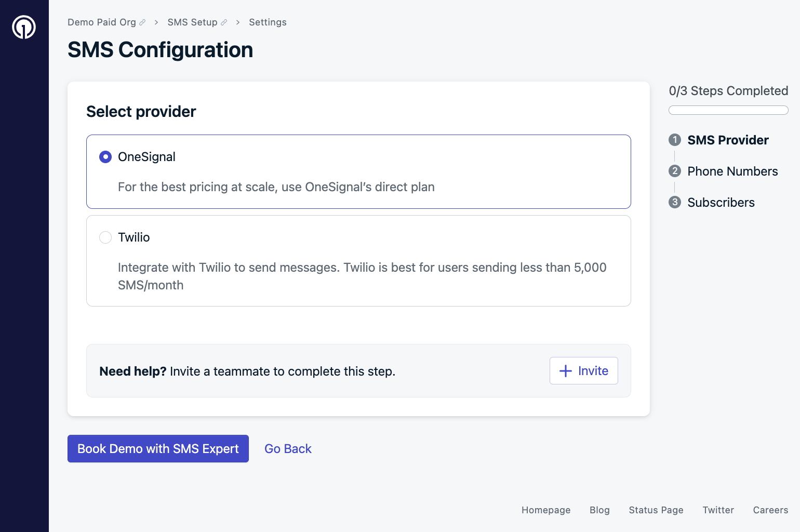Click step 2 circle icon
The image size is (800, 532).
pyautogui.click(x=675, y=171)
